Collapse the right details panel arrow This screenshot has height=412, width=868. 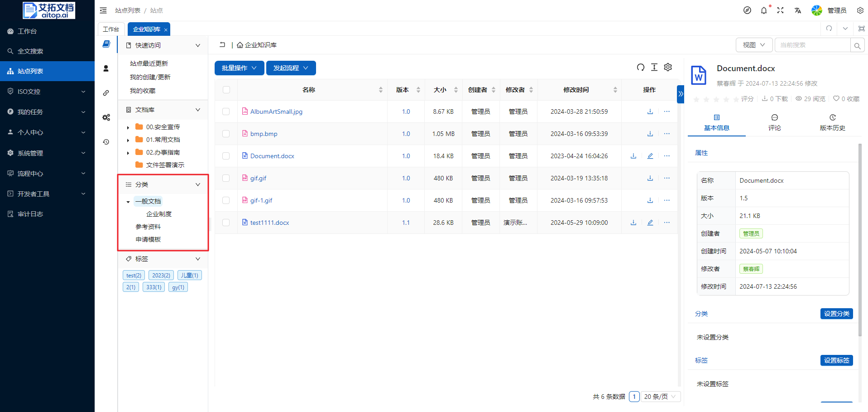tap(680, 94)
